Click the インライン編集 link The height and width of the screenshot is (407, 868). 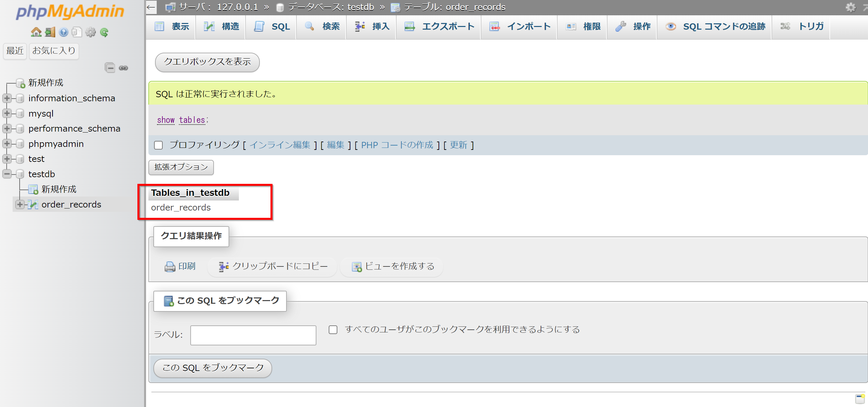(280, 145)
